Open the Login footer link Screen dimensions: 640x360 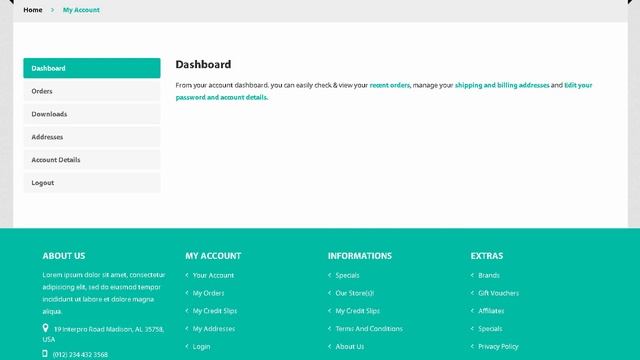click(202, 347)
